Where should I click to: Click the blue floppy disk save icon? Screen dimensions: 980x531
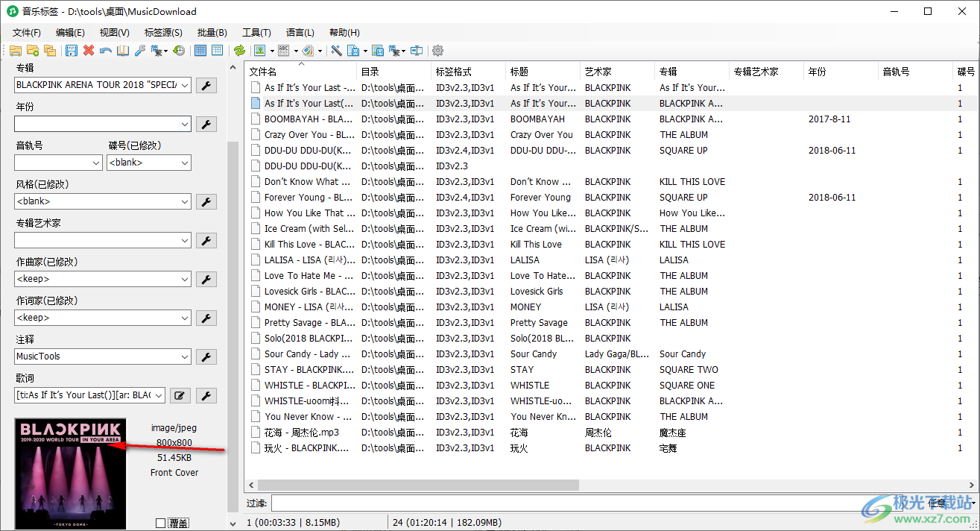(x=72, y=51)
